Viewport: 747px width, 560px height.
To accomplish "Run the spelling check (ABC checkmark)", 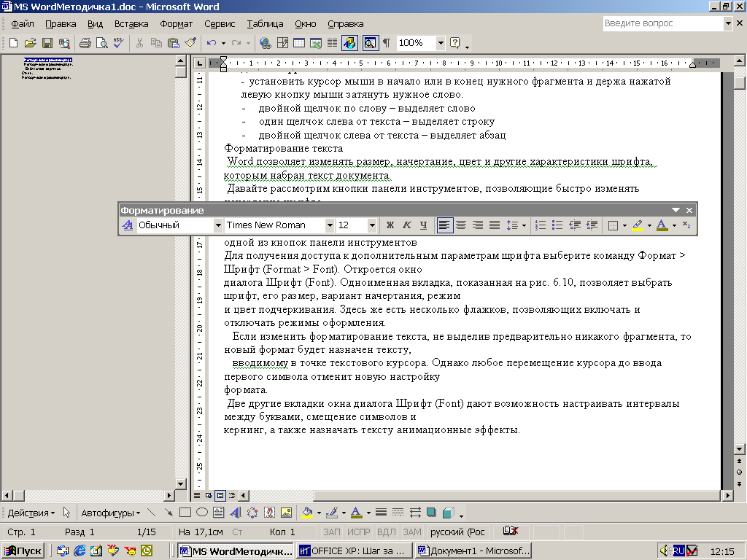I will 119,43.
